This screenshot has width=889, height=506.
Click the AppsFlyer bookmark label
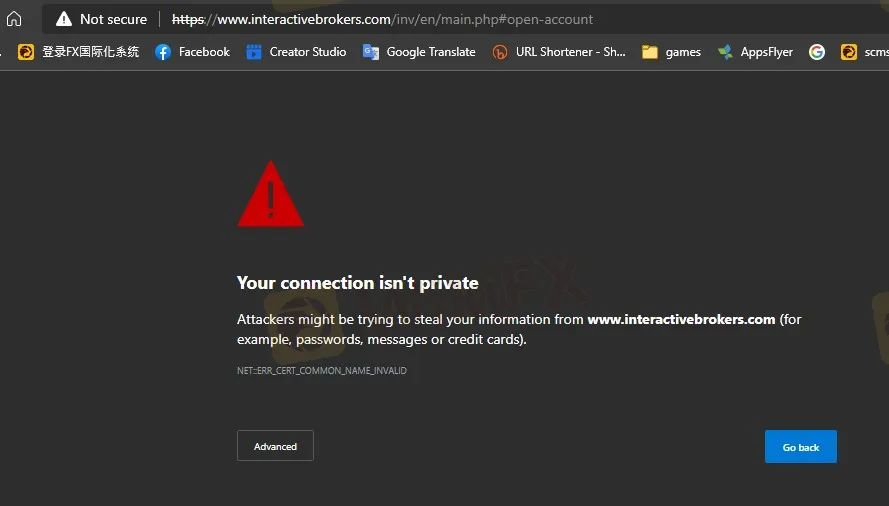coord(767,52)
